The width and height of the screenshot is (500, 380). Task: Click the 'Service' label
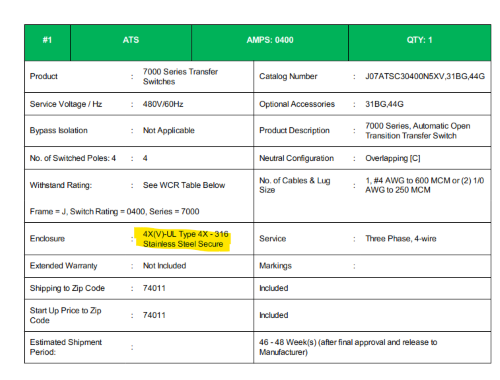[x=273, y=239]
